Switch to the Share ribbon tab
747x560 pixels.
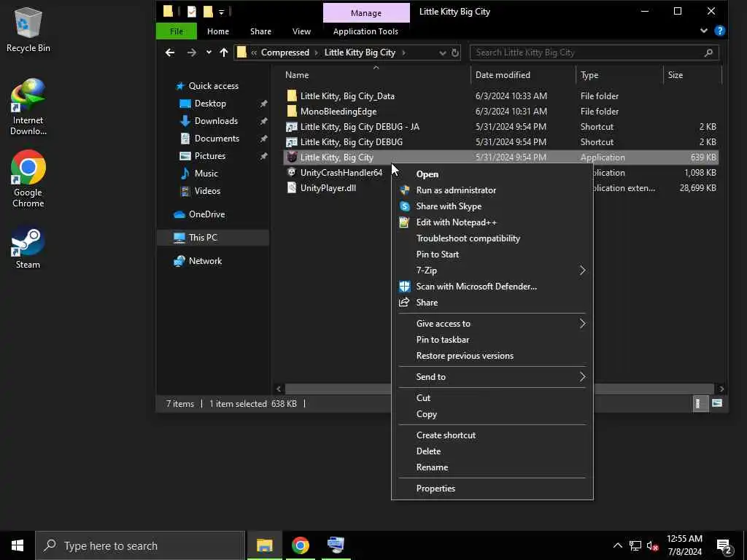point(260,31)
